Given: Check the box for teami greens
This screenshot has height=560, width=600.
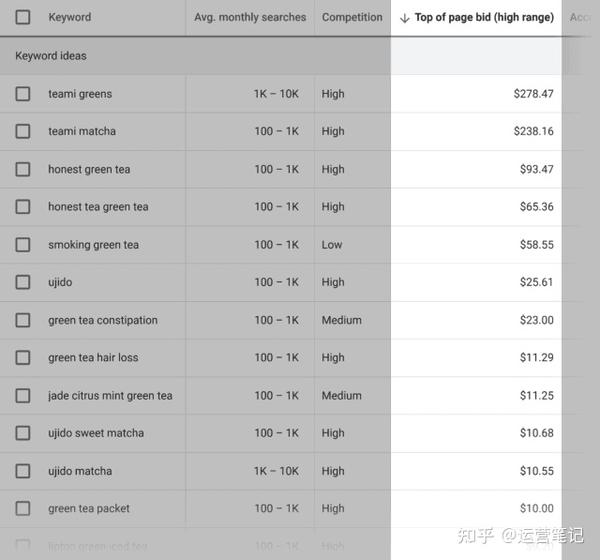Looking at the screenshot, I should point(23,94).
